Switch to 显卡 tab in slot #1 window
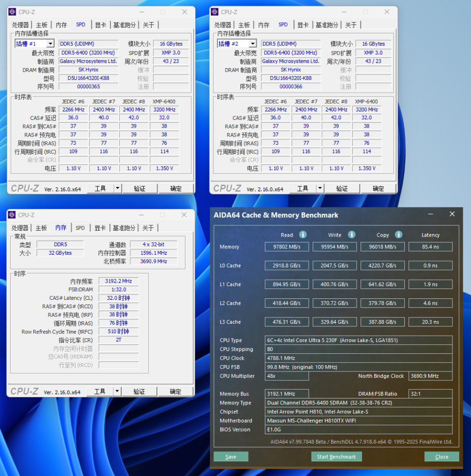471x476 pixels. pyautogui.click(x=101, y=25)
